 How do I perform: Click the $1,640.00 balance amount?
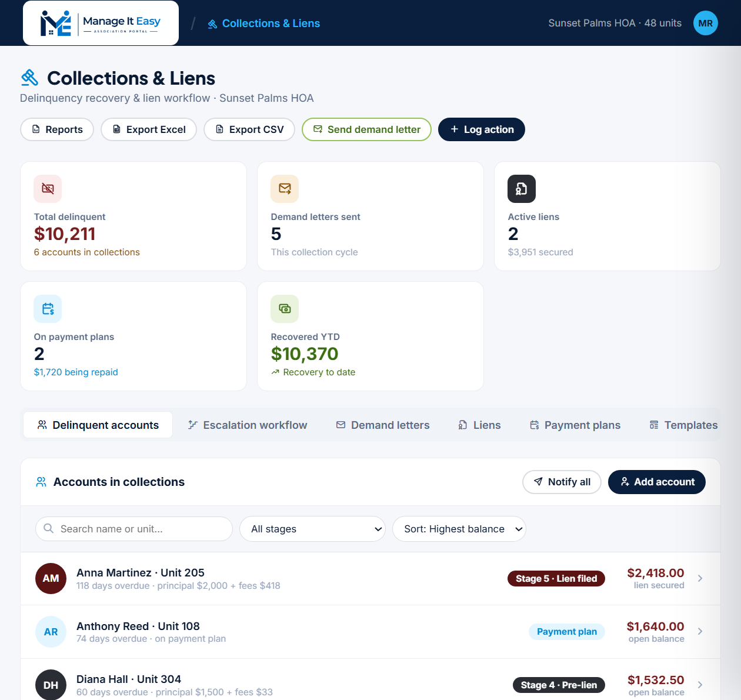tap(655, 626)
